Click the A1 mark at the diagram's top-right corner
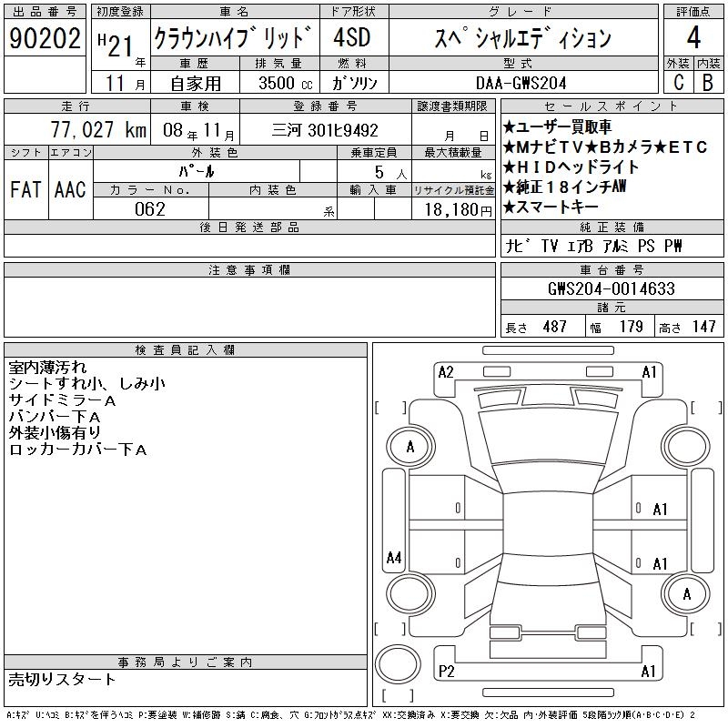728x728 pixels. click(x=649, y=372)
